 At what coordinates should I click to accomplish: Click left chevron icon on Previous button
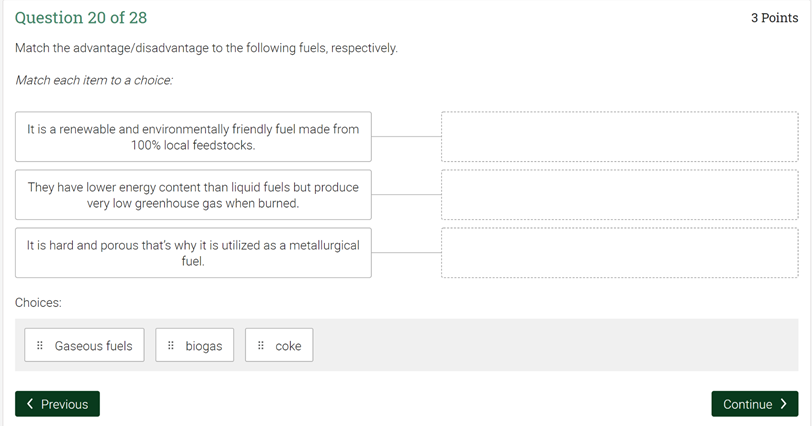[30, 404]
